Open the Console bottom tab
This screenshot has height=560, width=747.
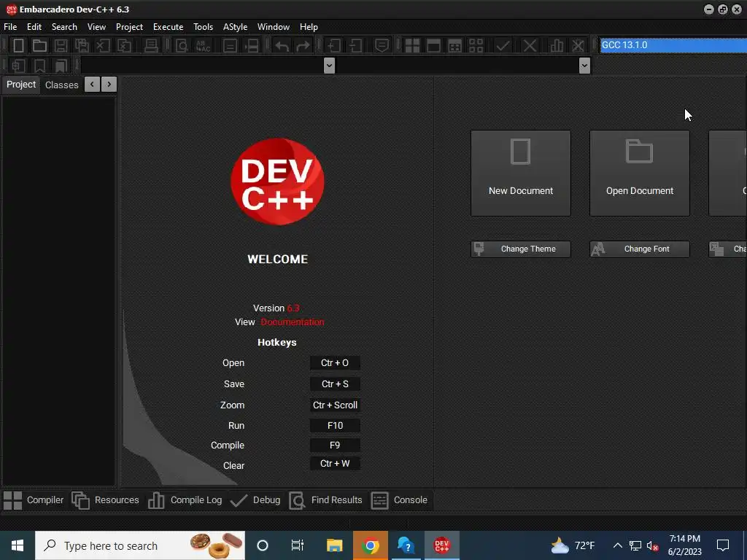[399, 500]
